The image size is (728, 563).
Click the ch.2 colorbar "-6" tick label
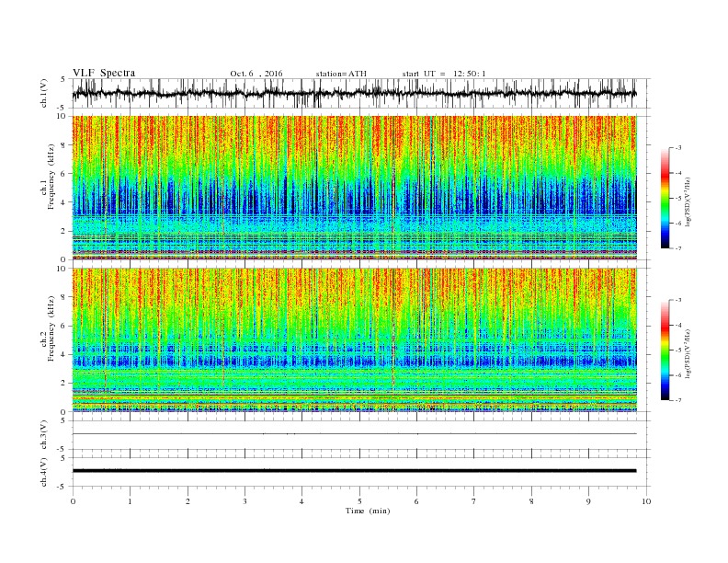[677, 375]
